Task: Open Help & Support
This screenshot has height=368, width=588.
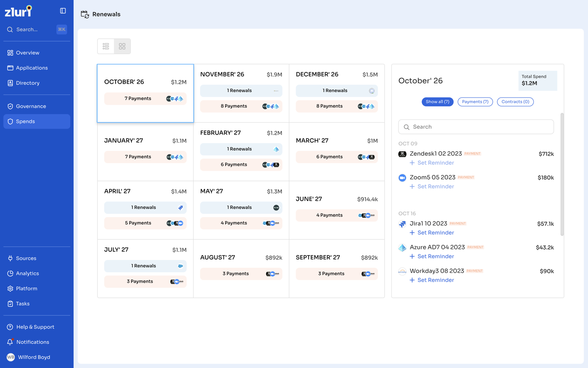Action: coord(37,327)
